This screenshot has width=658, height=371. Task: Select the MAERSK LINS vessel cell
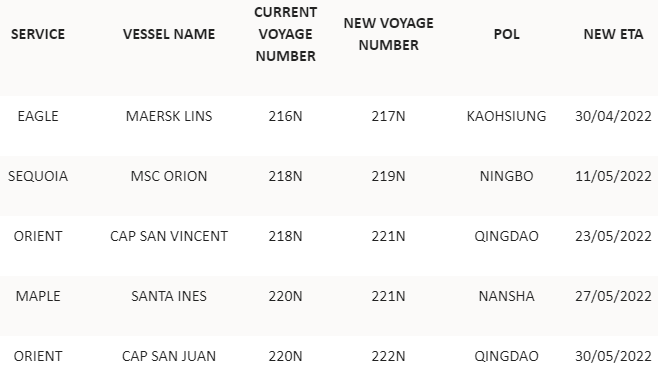pyautogui.click(x=169, y=116)
